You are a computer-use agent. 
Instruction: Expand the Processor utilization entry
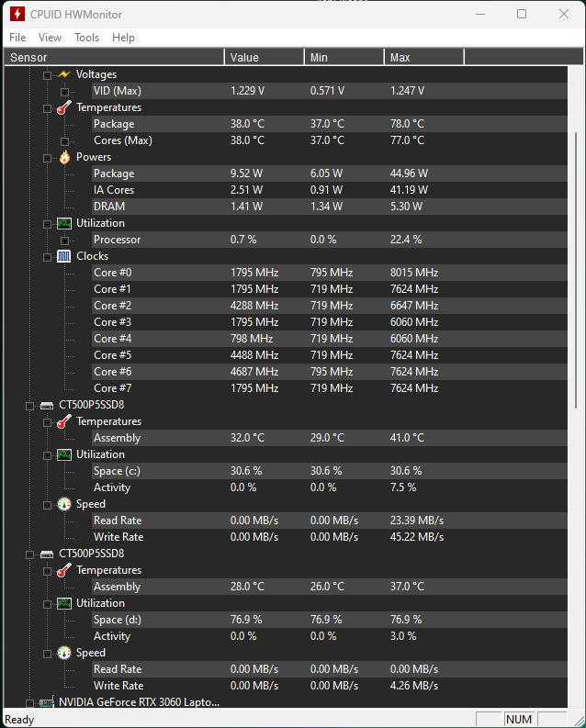pyautogui.click(x=64, y=241)
